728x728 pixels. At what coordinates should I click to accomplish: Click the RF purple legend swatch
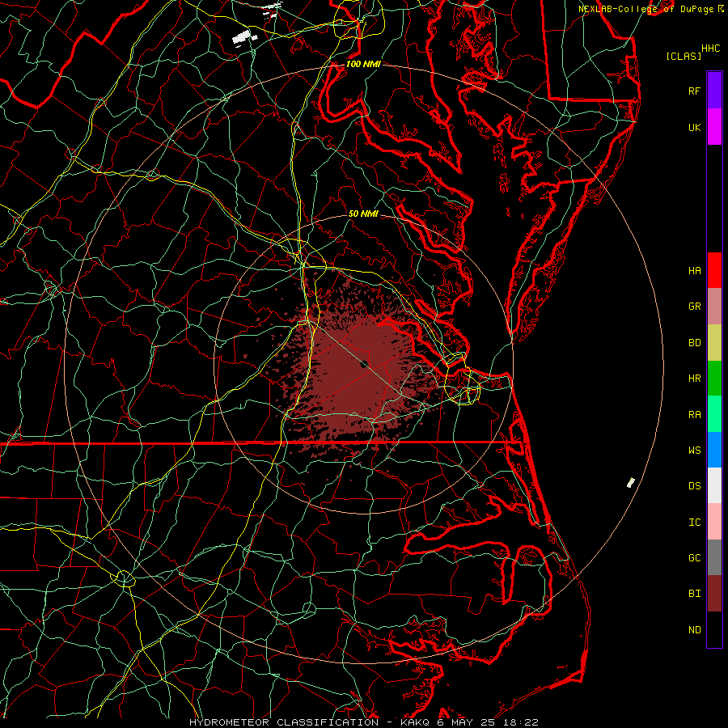coord(714,91)
